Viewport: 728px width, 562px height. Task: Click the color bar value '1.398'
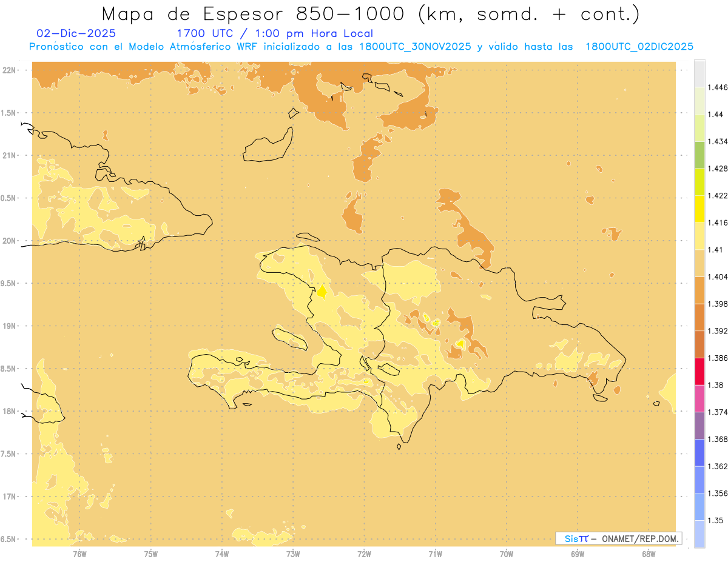click(x=718, y=304)
